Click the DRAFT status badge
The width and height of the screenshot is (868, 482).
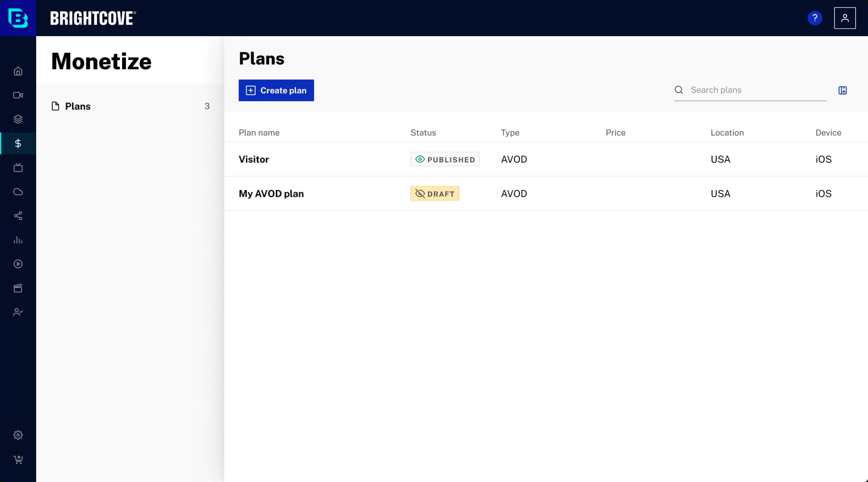point(435,194)
